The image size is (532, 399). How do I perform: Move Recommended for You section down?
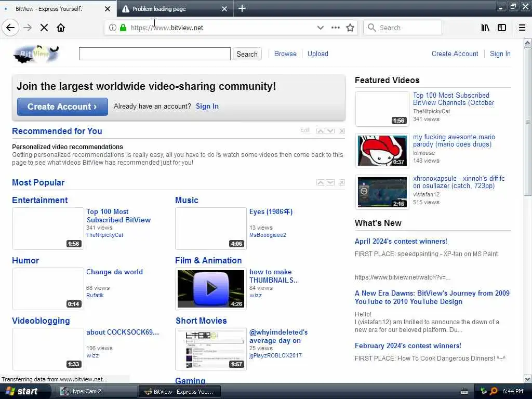(x=330, y=131)
